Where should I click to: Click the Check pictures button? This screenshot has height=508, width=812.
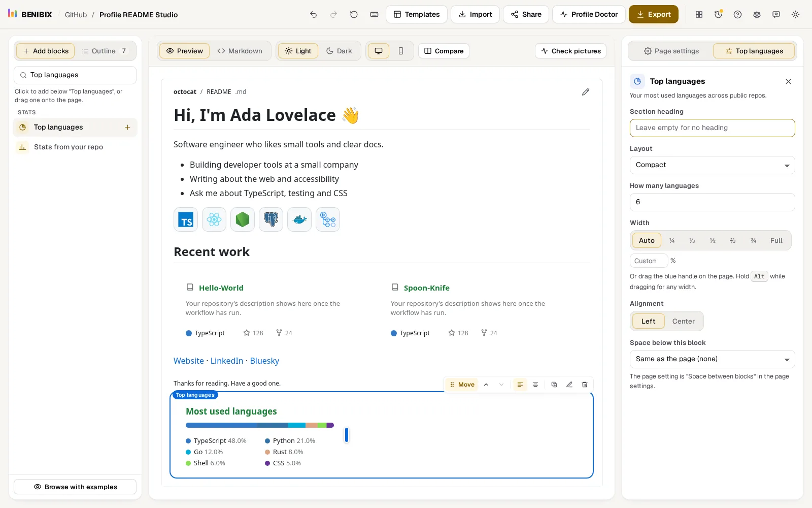(570, 51)
